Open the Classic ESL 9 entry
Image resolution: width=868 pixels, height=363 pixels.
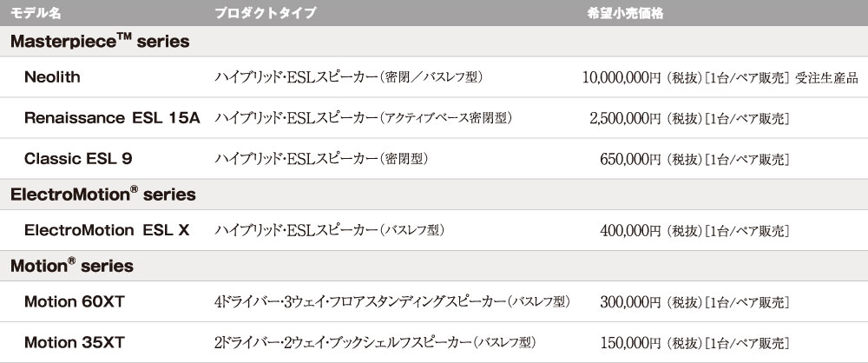click(x=78, y=159)
